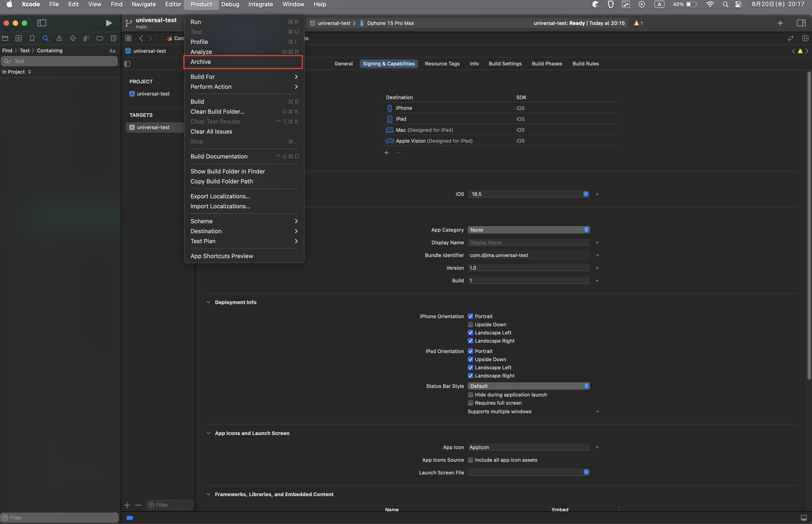This screenshot has width=812, height=524.
Task: Open the Report navigator icon
Action: pos(114,38)
